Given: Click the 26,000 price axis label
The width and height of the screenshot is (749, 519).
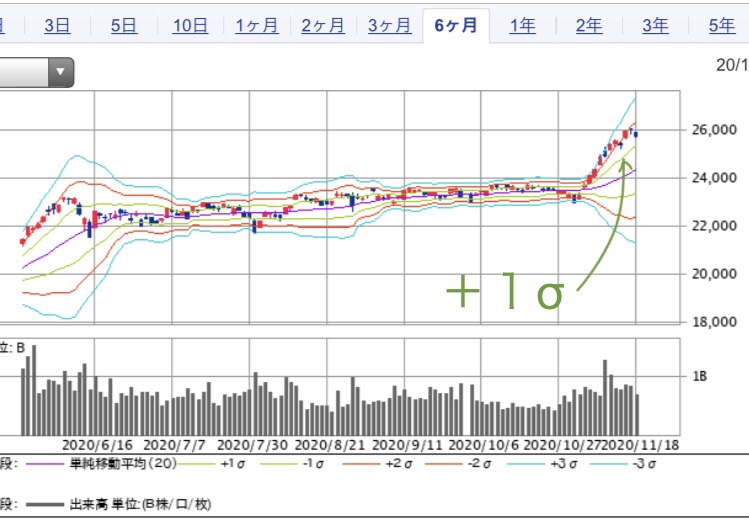Looking at the screenshot, I should click(x=715, y=130).
